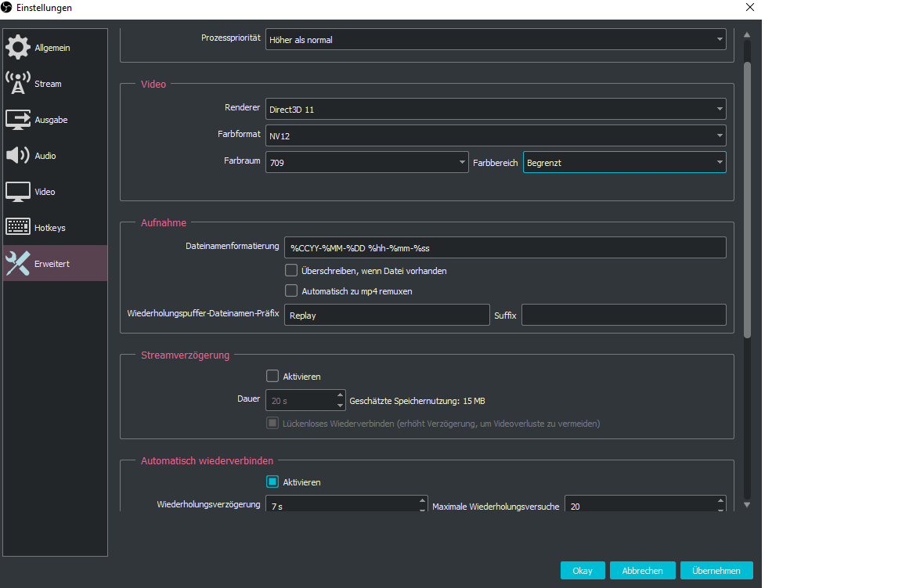Open Audio settings via speaker icon
The image size is (902, 588).
pos(17,156)
